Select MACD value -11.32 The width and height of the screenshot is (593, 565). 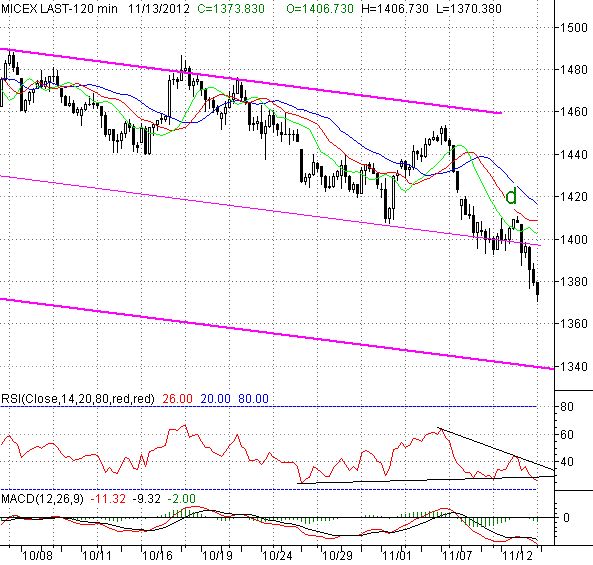108,498
